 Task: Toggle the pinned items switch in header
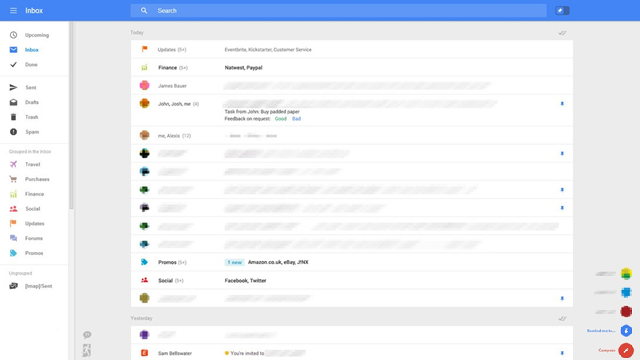[x=562, y=11]
